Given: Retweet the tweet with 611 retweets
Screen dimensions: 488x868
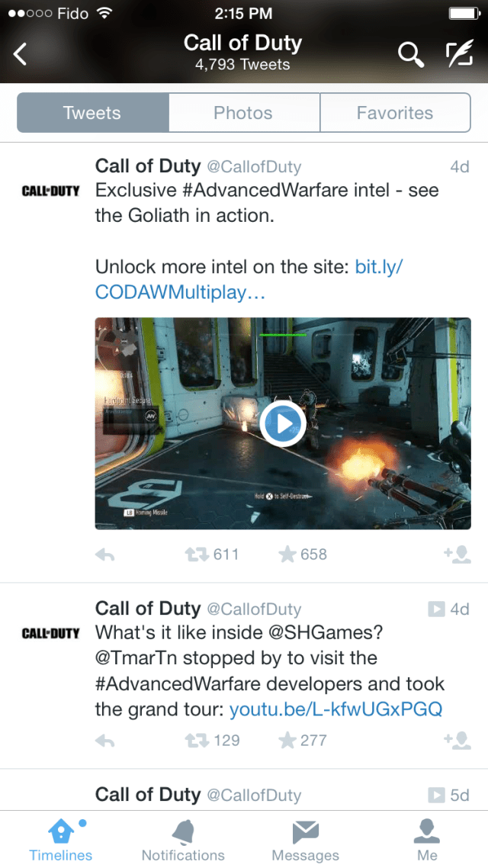Looking at the screenshot, I should (197, 554).
